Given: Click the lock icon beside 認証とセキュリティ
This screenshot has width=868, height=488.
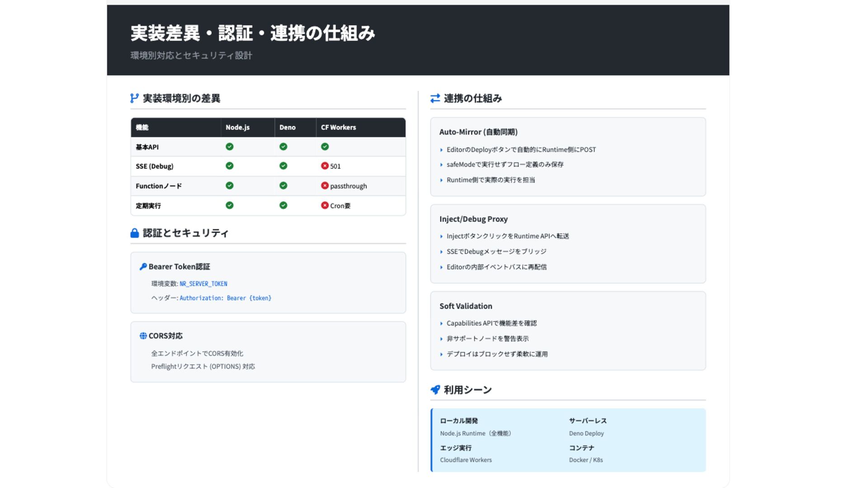Looking at the screenshot, I should [134, 233].
